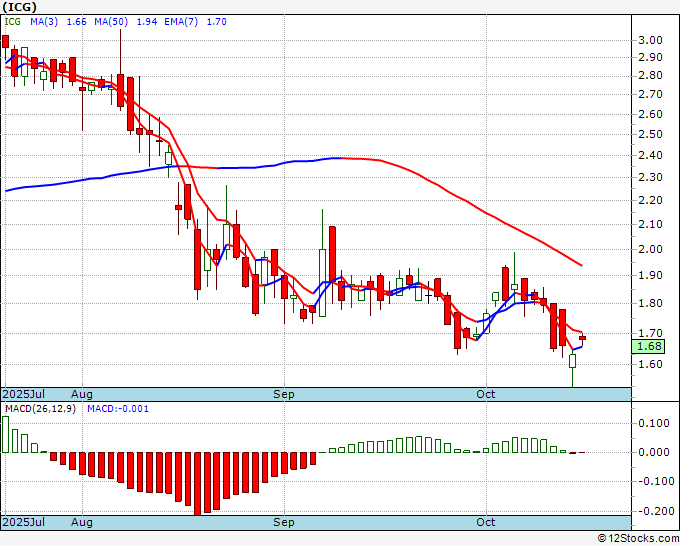Click the MA(3) value 1.66
The image size is (680, 546).
tap(76, 22)
